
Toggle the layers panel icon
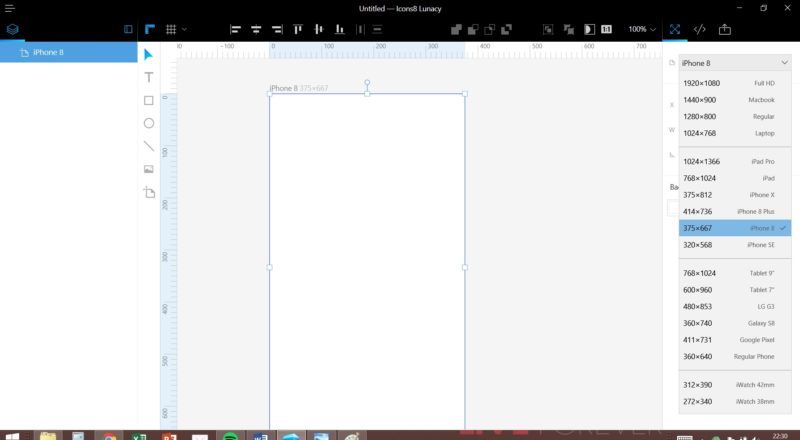[12, 29]
